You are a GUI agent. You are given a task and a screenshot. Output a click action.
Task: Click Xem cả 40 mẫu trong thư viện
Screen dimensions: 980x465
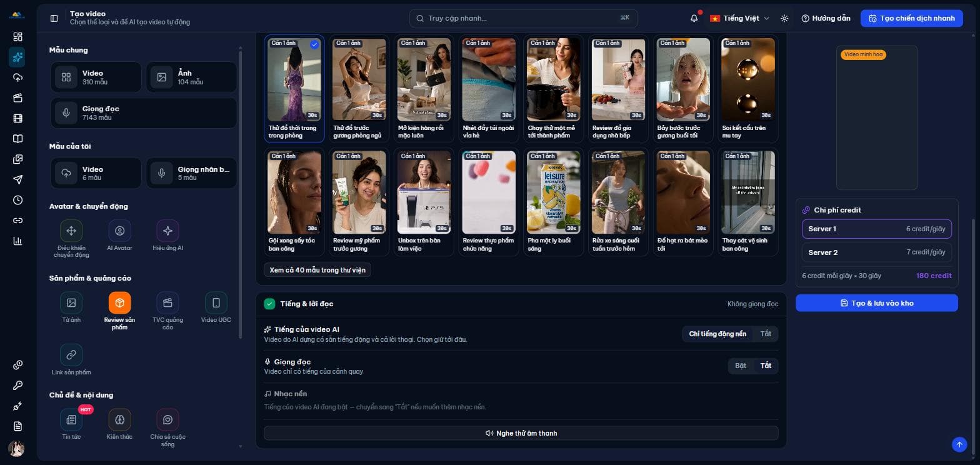point(317,270)
